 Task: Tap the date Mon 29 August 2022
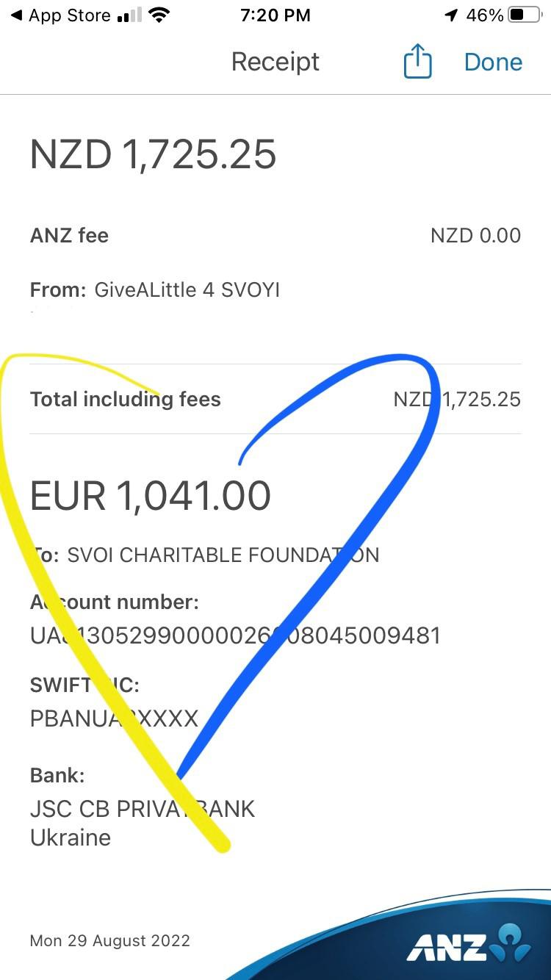point(110,941)
